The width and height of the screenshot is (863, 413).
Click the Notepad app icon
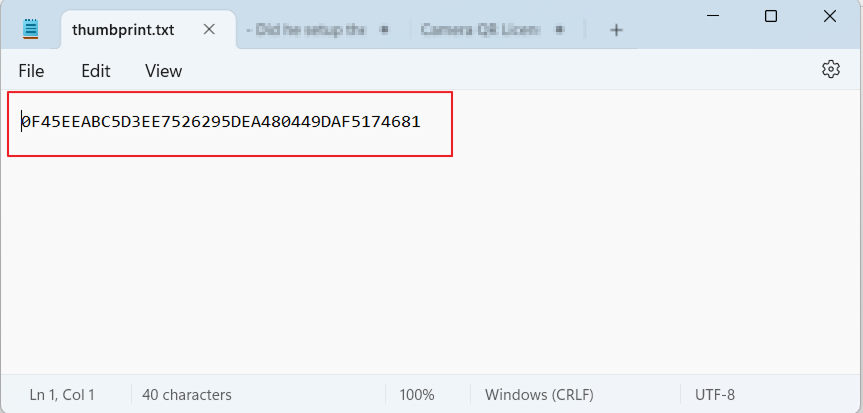[x=31, y=29]
